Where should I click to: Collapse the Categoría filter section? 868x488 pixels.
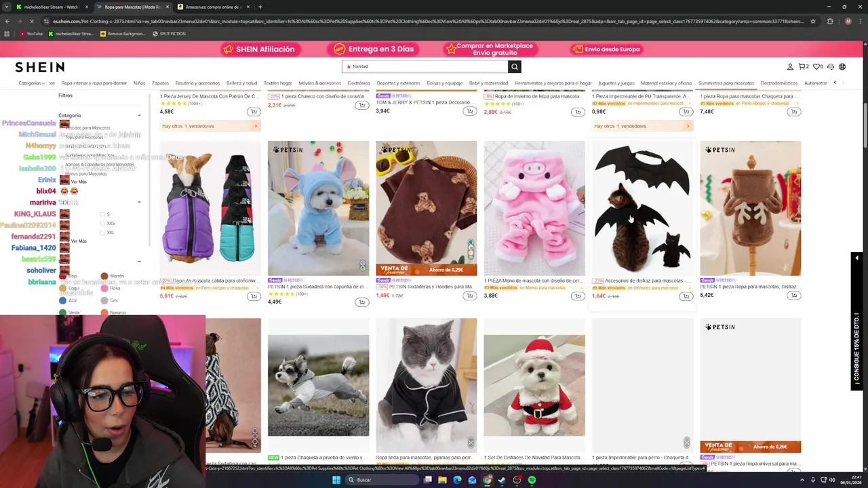pos(139,115)
